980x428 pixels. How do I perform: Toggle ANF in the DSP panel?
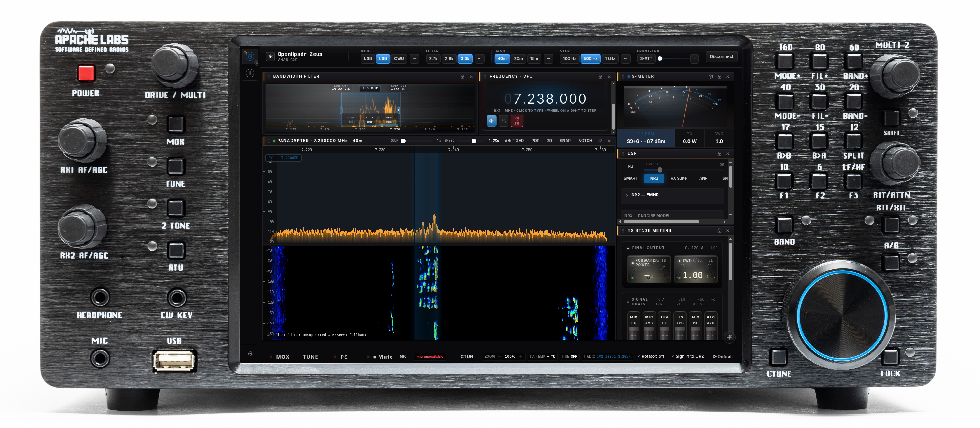coord(703,178)
